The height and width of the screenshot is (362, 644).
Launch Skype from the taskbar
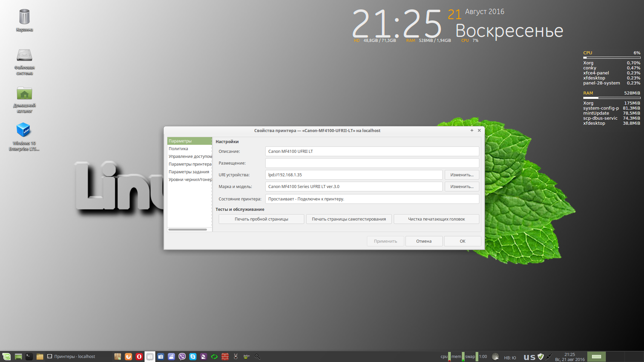click(193, 357)
